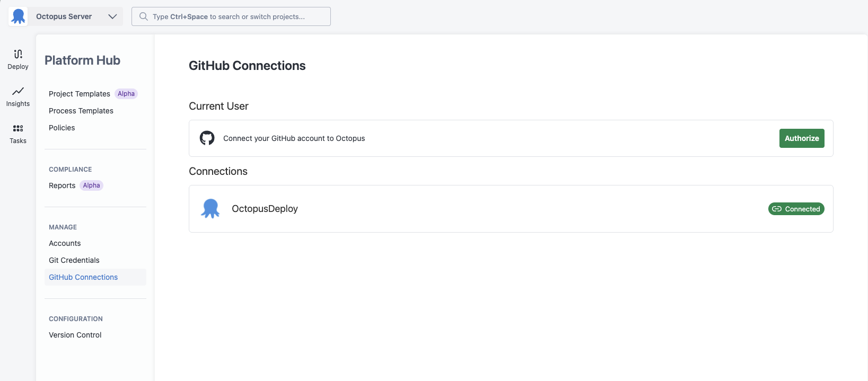
Task: Click the OctopusDeploy connection avatar
Action: [211, 209]
